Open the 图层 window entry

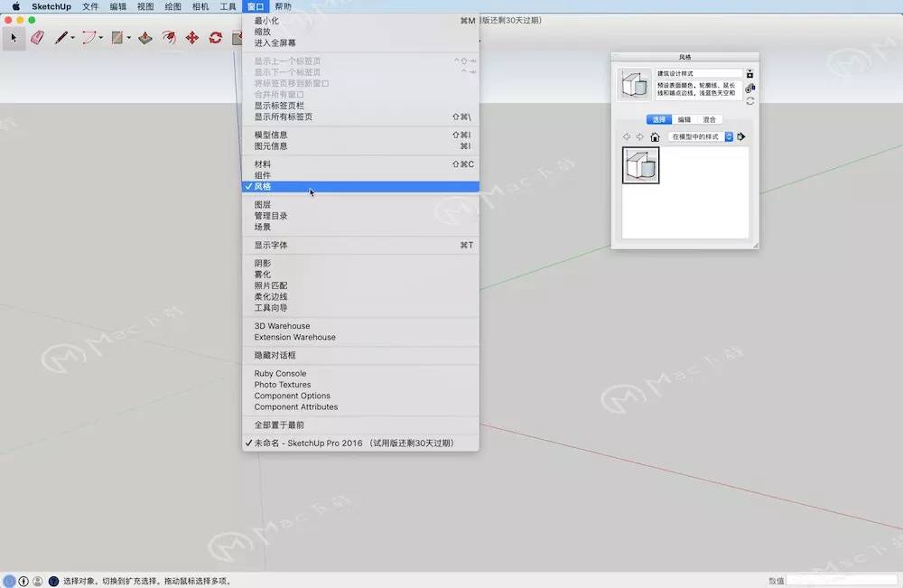(360, 204)
